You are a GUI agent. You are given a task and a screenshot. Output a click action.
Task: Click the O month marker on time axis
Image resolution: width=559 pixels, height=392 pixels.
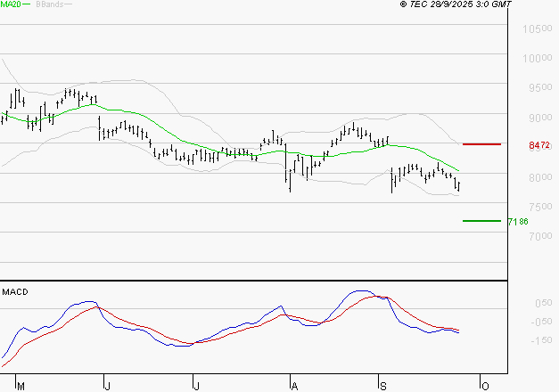point(485,387)
